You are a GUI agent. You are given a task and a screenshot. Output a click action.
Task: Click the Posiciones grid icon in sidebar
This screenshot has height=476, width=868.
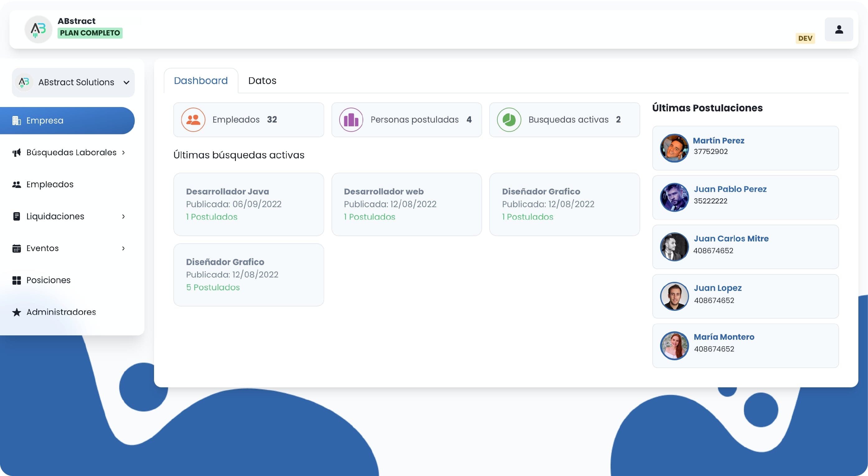[16, 280]
